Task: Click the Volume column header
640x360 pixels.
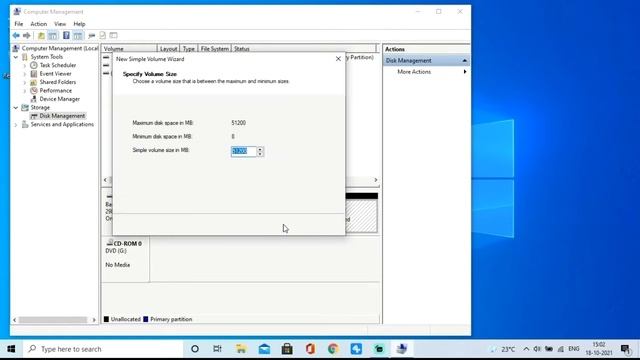Action: [129, 49]
